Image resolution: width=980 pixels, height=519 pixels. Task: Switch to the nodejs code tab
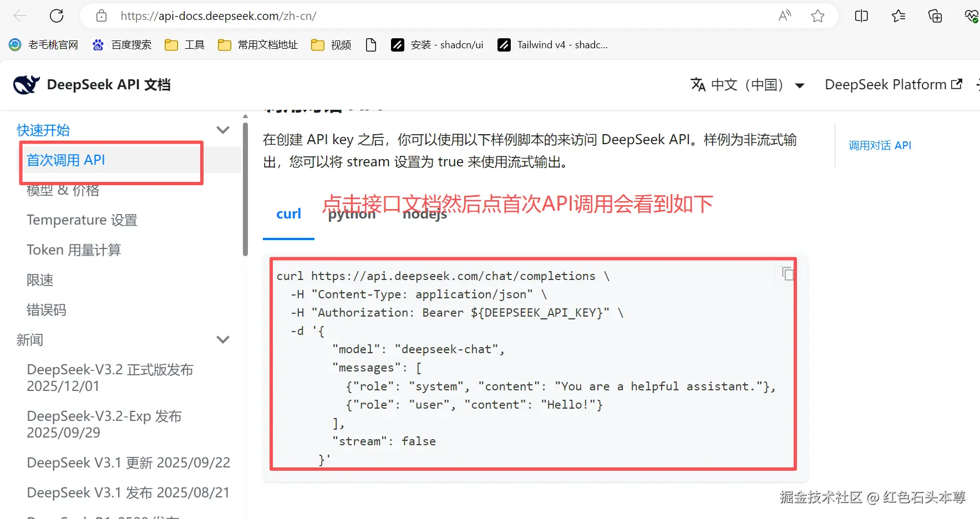[425, 214]
